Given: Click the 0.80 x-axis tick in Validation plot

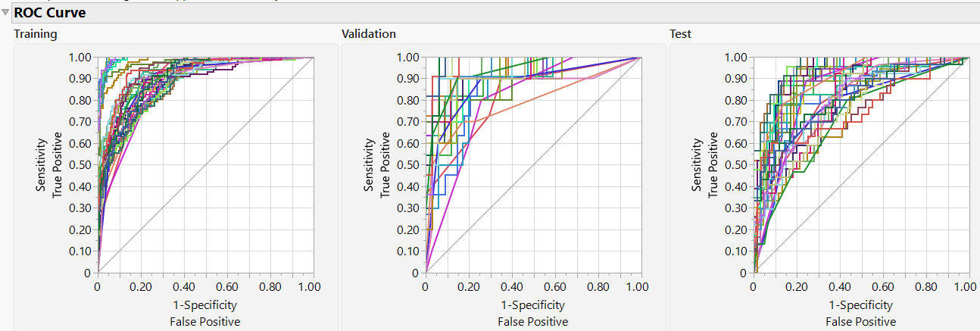Looking at the screenshot, I should click(x=598, y=288).
